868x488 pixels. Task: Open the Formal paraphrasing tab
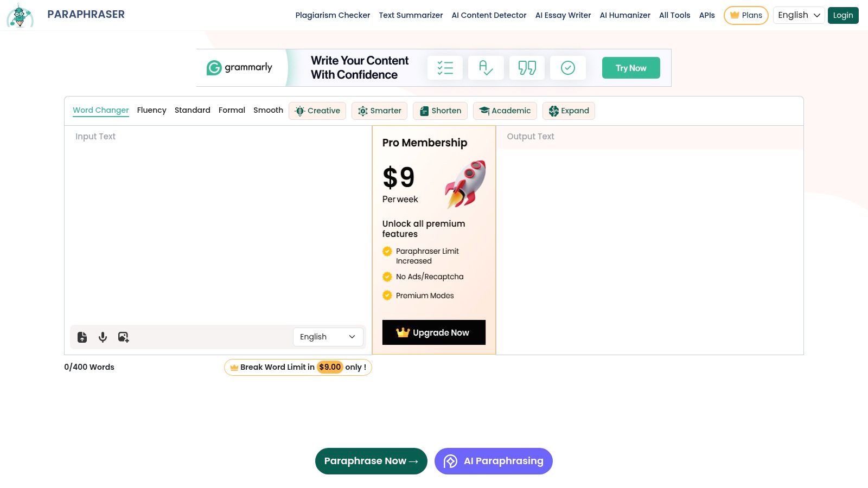pos(232,110)
